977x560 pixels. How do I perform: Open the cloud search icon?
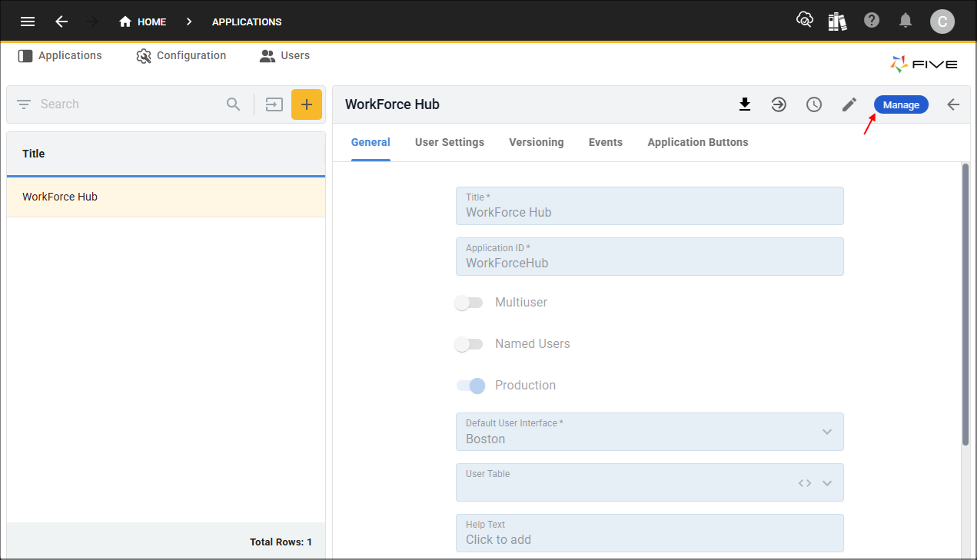tap(804, 20)
